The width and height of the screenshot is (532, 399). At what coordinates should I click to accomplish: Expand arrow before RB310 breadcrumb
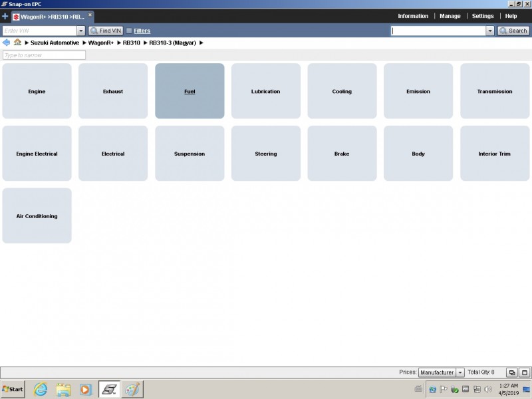[119, 43]
